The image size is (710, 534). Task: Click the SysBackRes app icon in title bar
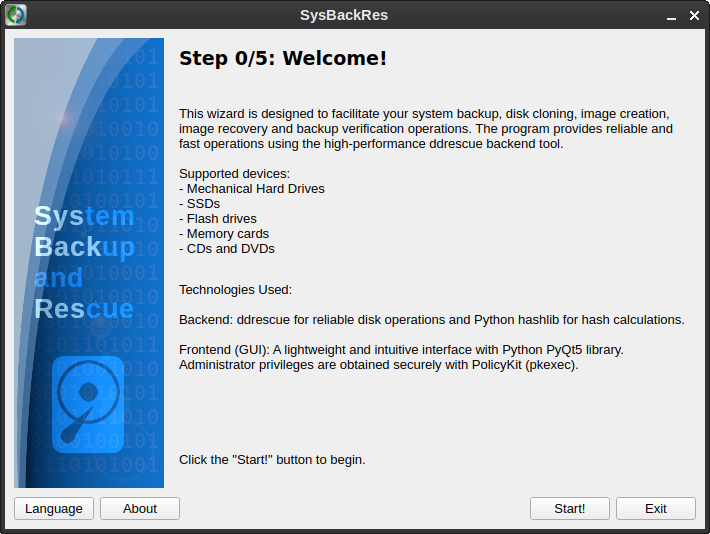click(16, 15)
